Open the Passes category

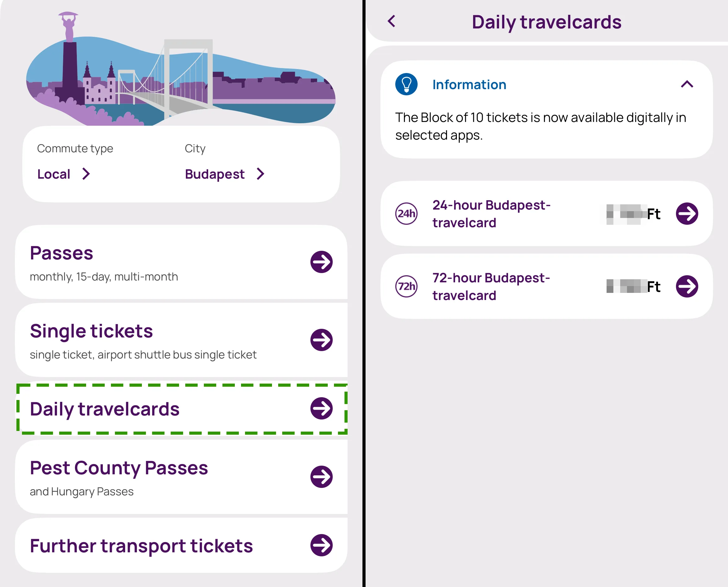point(62,253)
